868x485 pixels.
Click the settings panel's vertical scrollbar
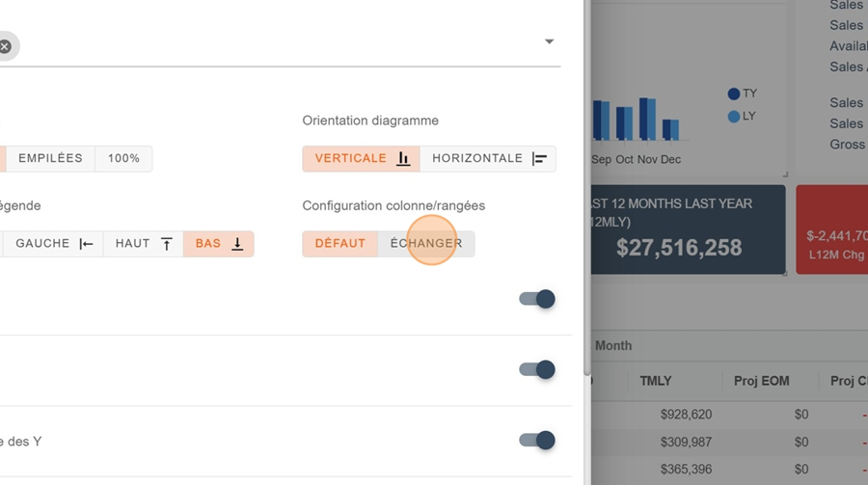coord(587,193)
